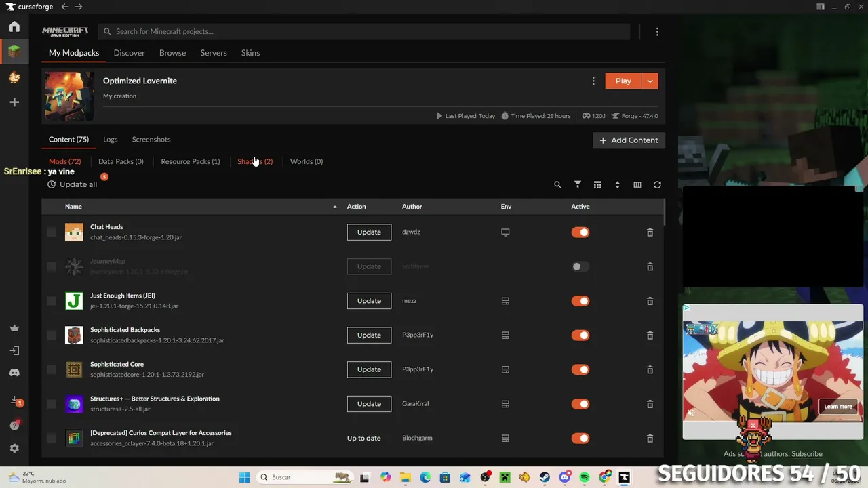The width and height of the screenshot is (868, 488).
Task: Click the Optimized Lovernite modpack thumbnail
Action: point(69,96)
